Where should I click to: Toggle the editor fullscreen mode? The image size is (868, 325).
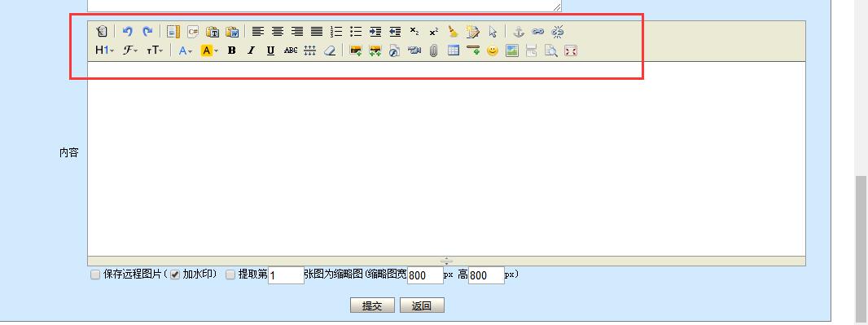[x=571, y=51]
